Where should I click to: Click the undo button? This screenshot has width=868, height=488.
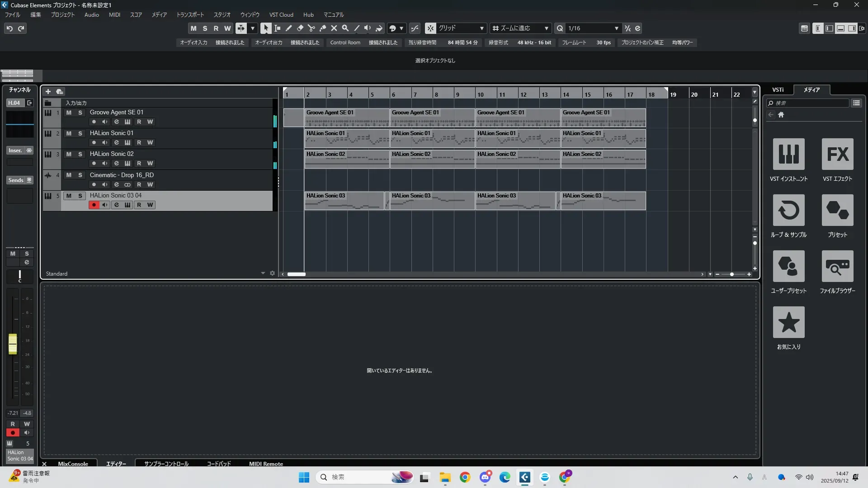9,28
